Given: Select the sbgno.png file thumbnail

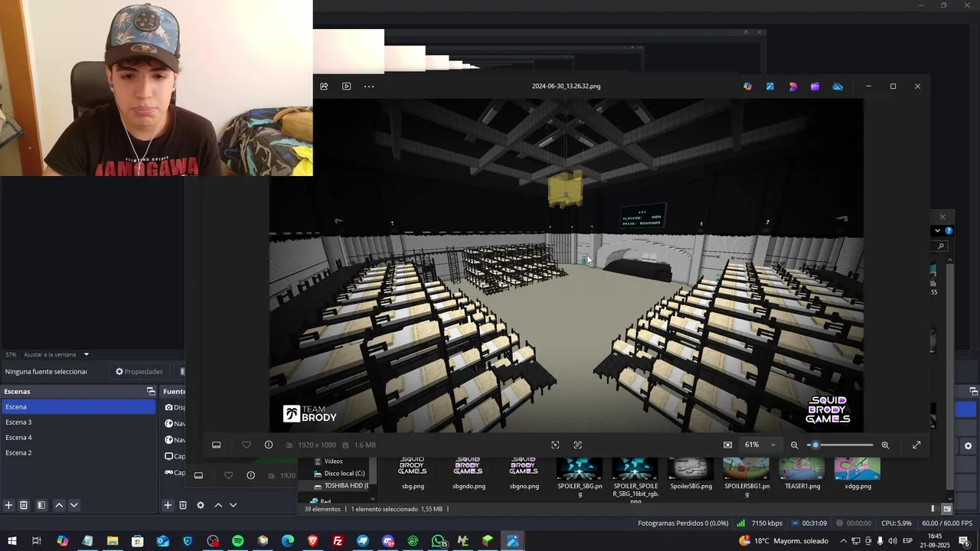Looking at the screenshot, I should (524, 472).
